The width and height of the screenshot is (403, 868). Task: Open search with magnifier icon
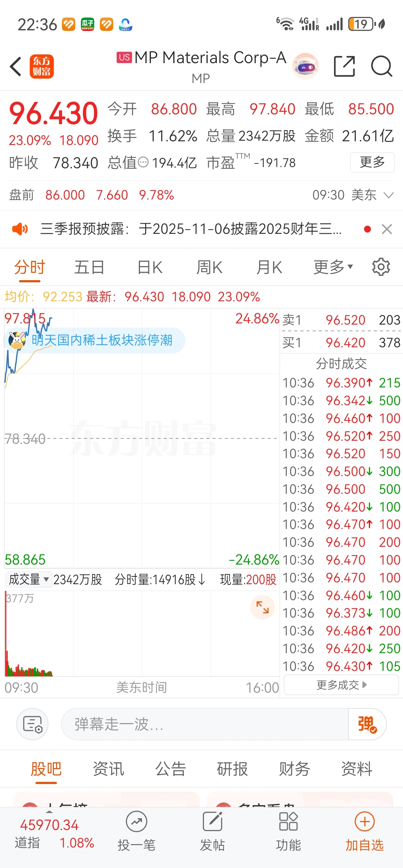[382, 66]
